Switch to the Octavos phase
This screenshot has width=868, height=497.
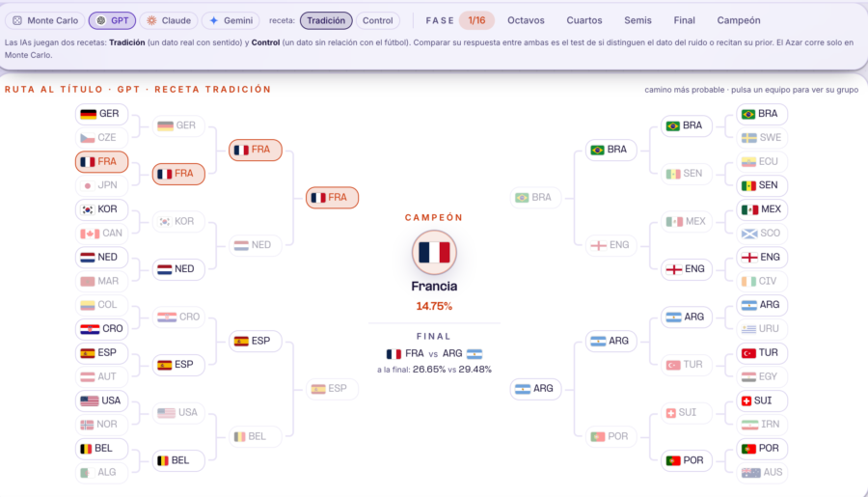[x=526, y=20]
